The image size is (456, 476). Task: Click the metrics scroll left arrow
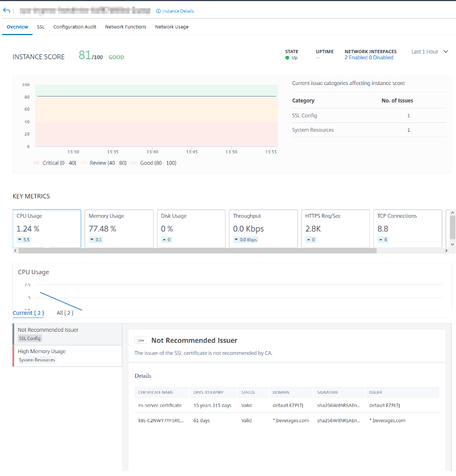[15, 251]
